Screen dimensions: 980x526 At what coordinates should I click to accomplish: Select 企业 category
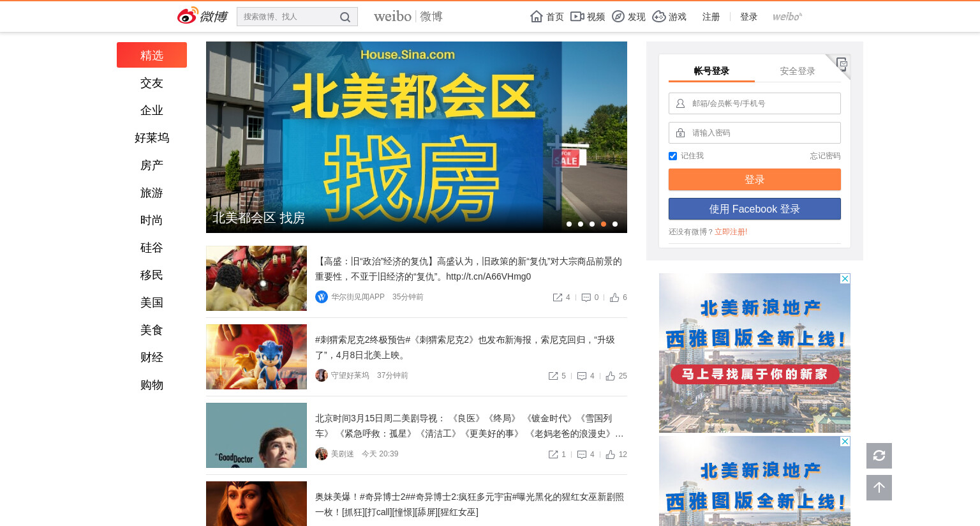152,110
